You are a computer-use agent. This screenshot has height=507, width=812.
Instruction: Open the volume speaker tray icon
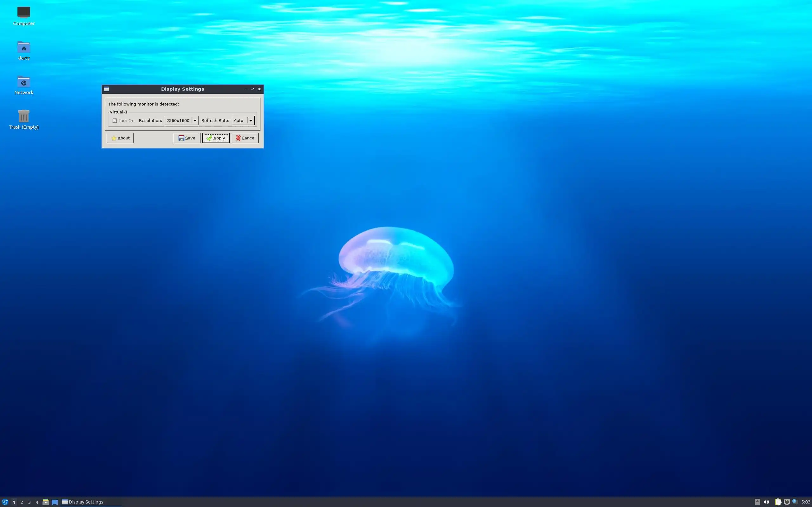point(766,502)
